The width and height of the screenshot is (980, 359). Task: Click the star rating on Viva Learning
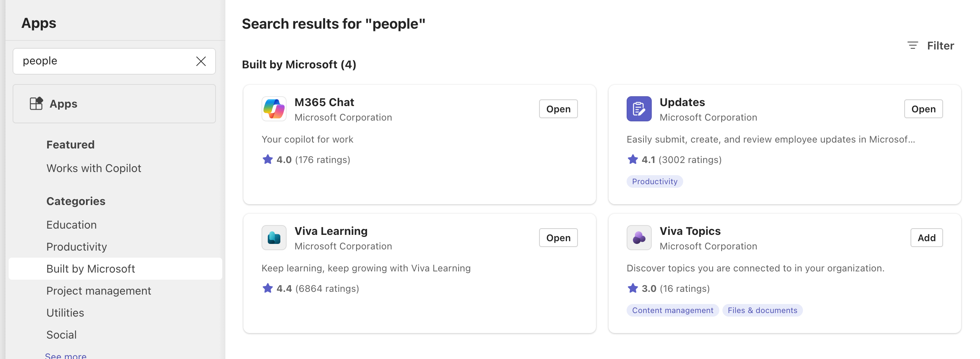click(268, 289)
